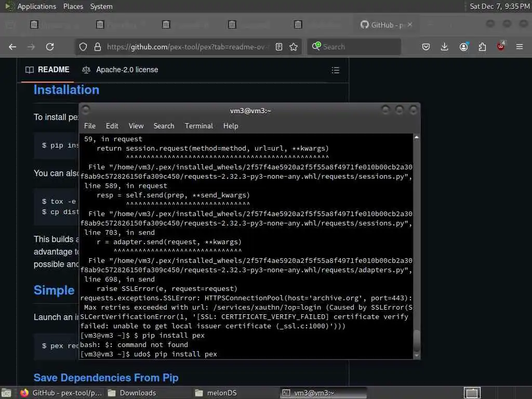Screen dimensions: 532x399
Task: Click 'bash: $: command not found' line
Action: coord(134,345)
